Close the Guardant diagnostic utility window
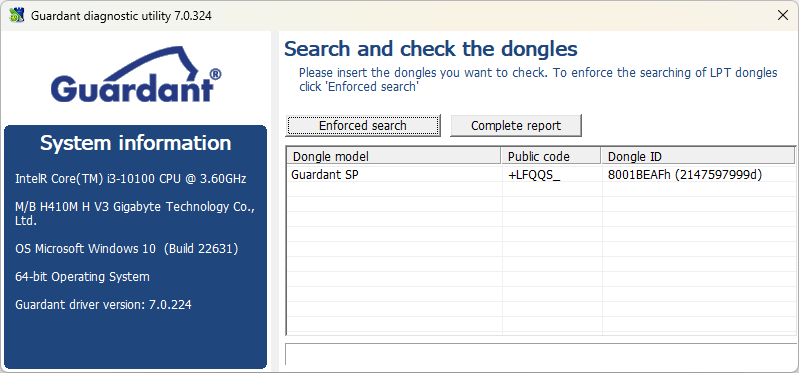This screenshot has width=799, height=373. pos(783,16)
